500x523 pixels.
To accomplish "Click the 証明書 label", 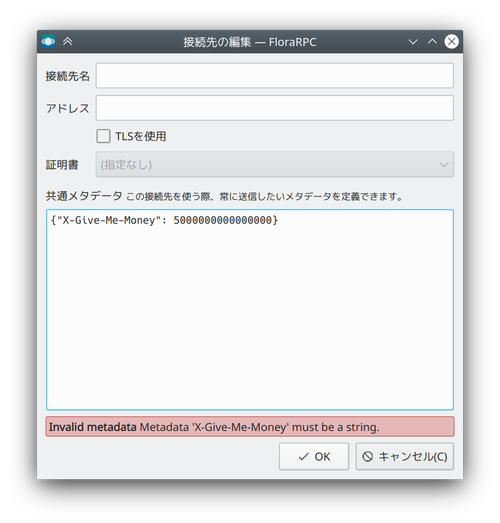I will tap(62, 165).
